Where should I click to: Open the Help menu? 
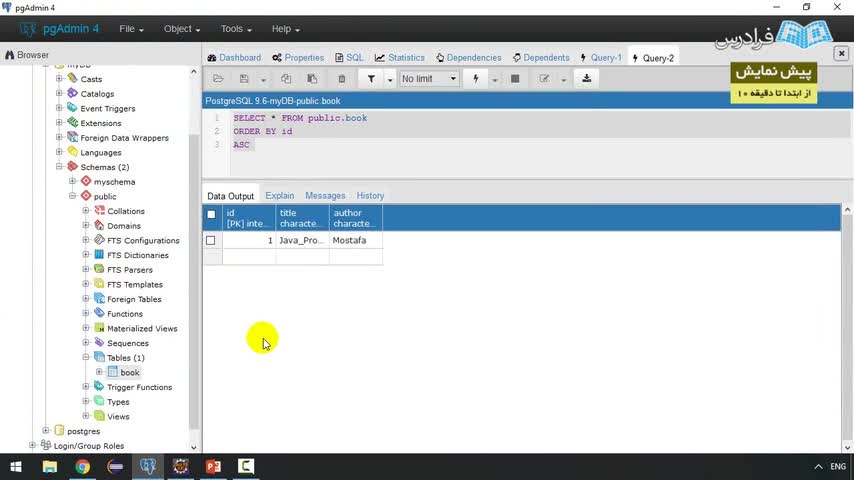(x=286, y=29)
